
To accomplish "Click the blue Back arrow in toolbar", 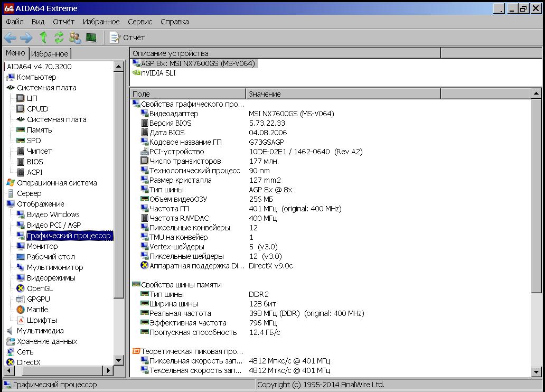I will pos(11,38).
